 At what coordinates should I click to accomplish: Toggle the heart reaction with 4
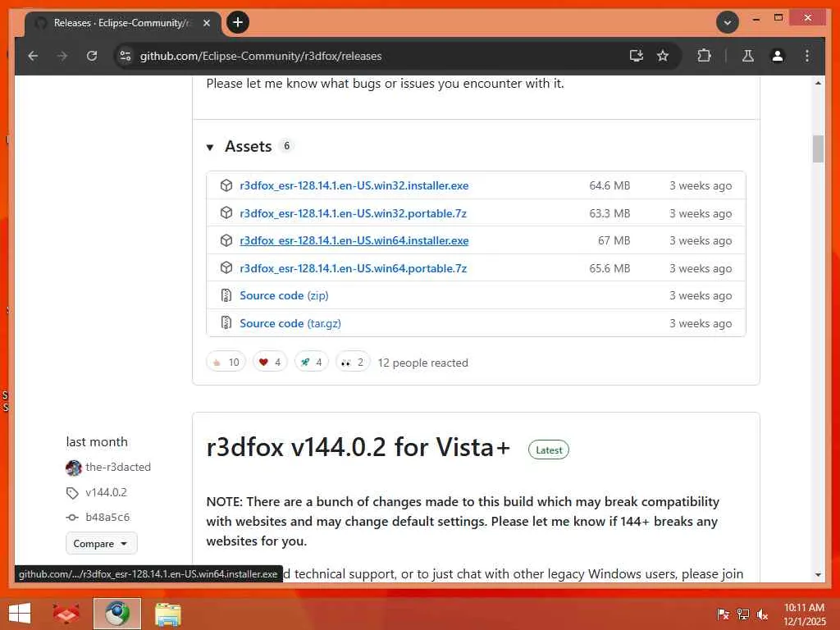[x=270, y=362]
